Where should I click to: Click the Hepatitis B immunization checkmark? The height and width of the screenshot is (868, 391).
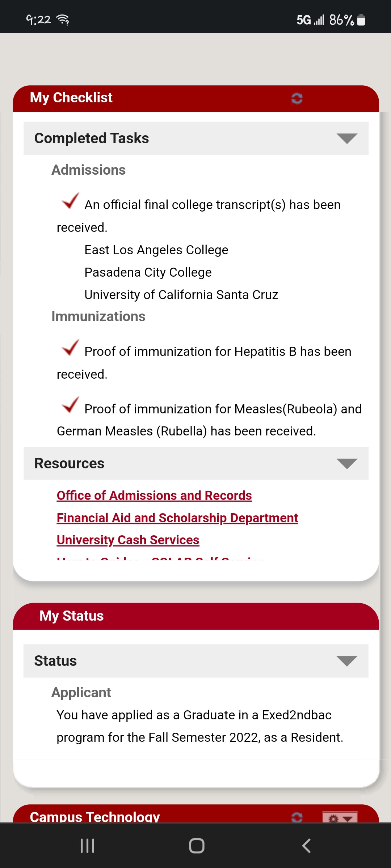[x=70, y=348]
